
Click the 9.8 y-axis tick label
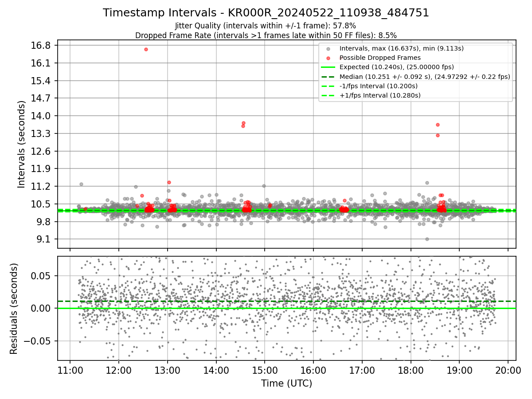coord(44,222)
